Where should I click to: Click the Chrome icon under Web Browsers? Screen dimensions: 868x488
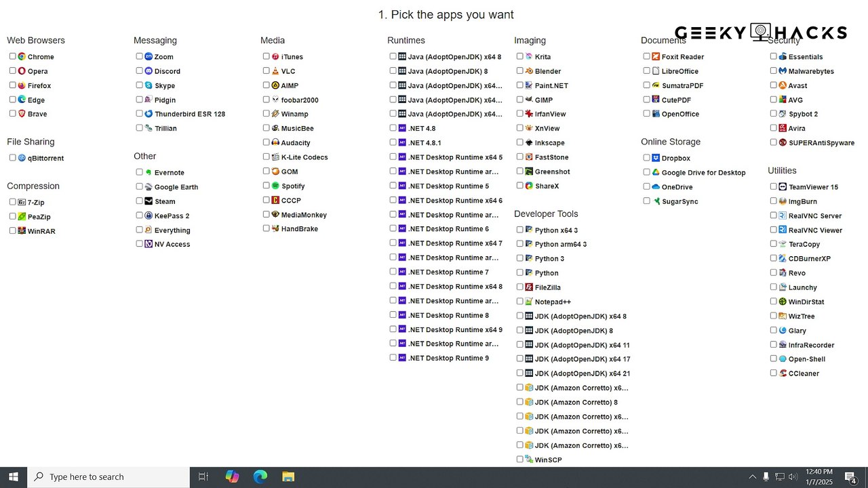pyautogui.click(x=22, y=57)
